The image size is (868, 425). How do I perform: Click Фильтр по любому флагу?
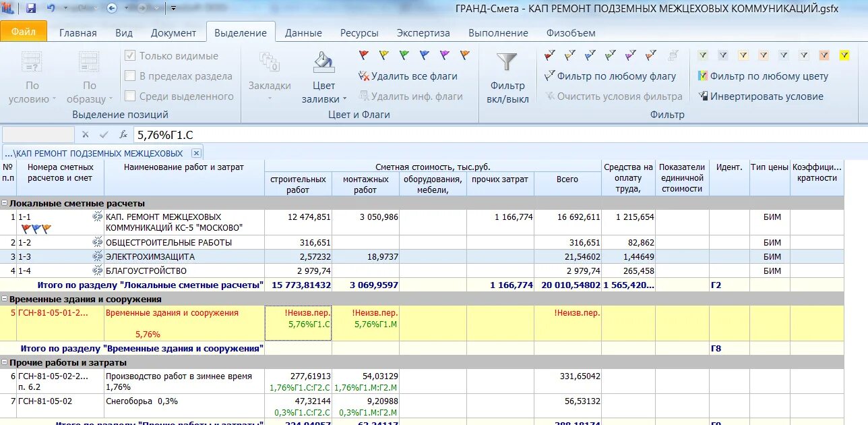610,76
